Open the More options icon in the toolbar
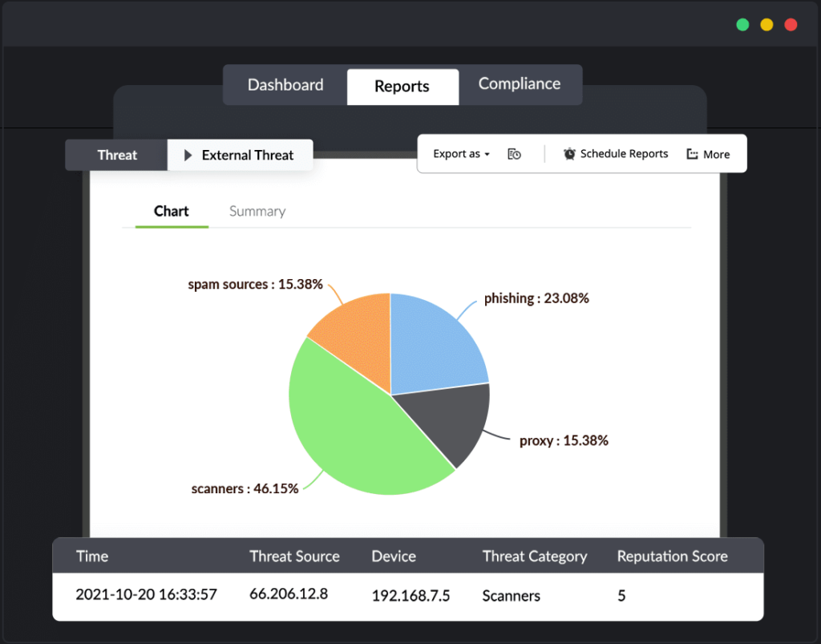 coord(690,154)
